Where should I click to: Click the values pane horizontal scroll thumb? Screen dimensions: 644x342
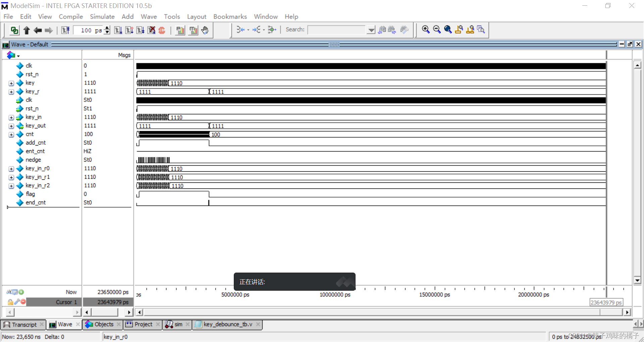(x=104, y=312)
